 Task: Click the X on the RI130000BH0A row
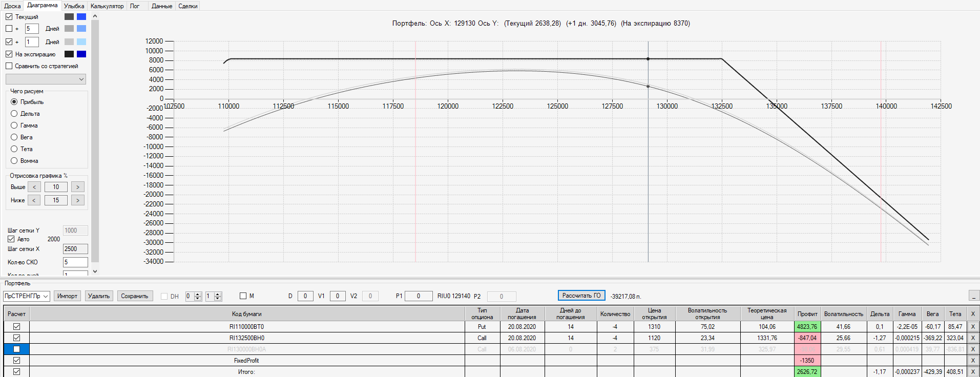point(973,349)
